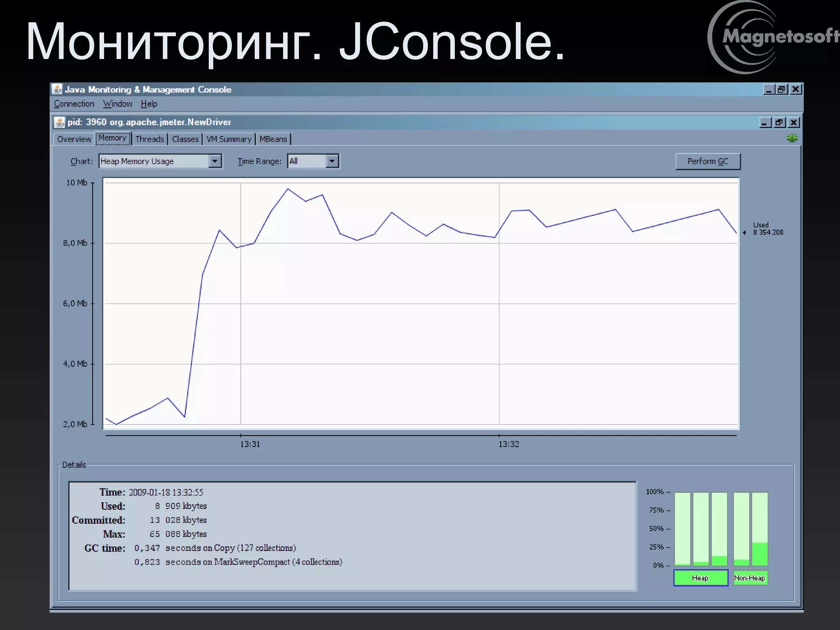This screenshot has width=840, height=630.
Task: Click the pid 3960 inner window icon
Action: 59,122
